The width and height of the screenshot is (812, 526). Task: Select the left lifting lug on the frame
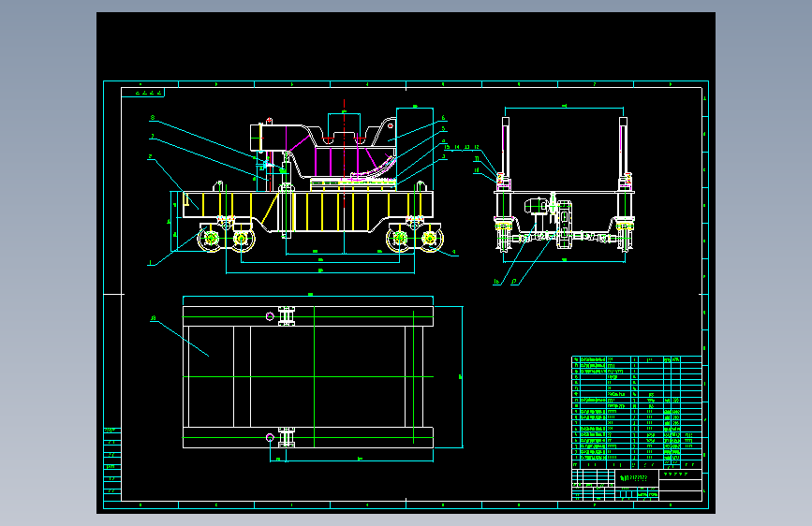218,186
